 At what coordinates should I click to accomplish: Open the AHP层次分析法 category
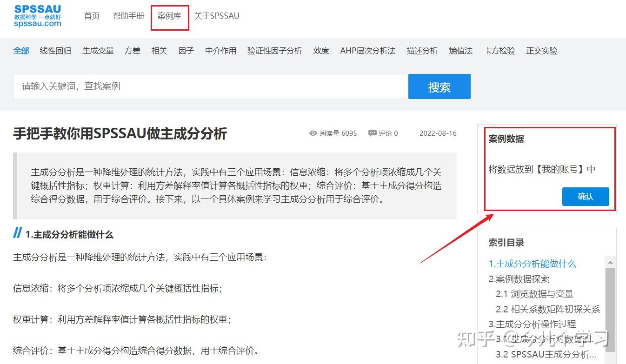click(367, 51)
